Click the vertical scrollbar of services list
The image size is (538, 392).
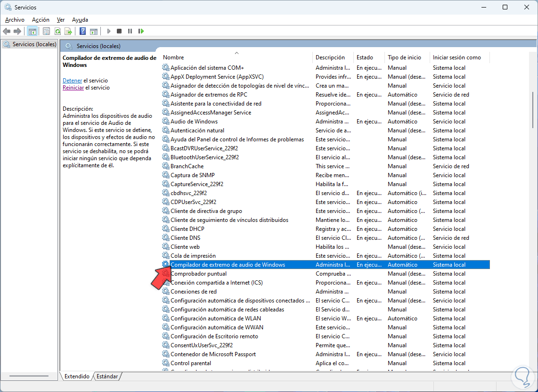533,110
